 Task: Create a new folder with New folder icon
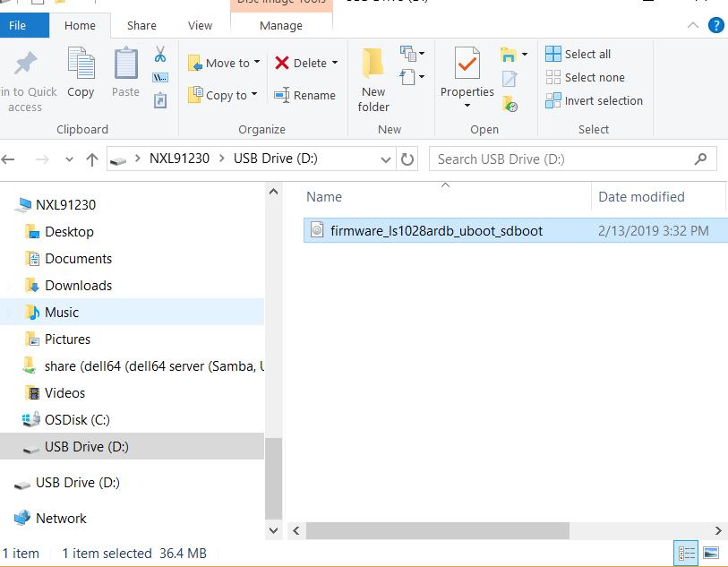373,80
